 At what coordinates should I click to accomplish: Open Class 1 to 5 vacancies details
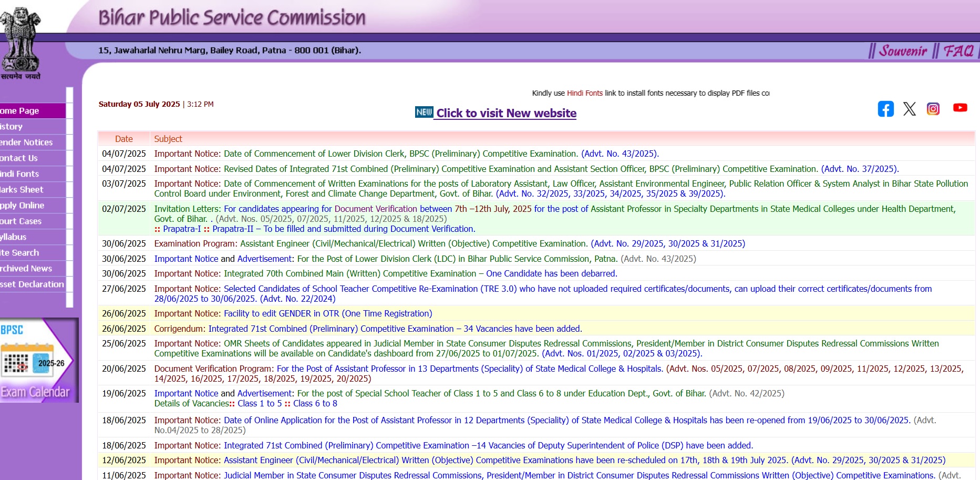tap(260, 403)
